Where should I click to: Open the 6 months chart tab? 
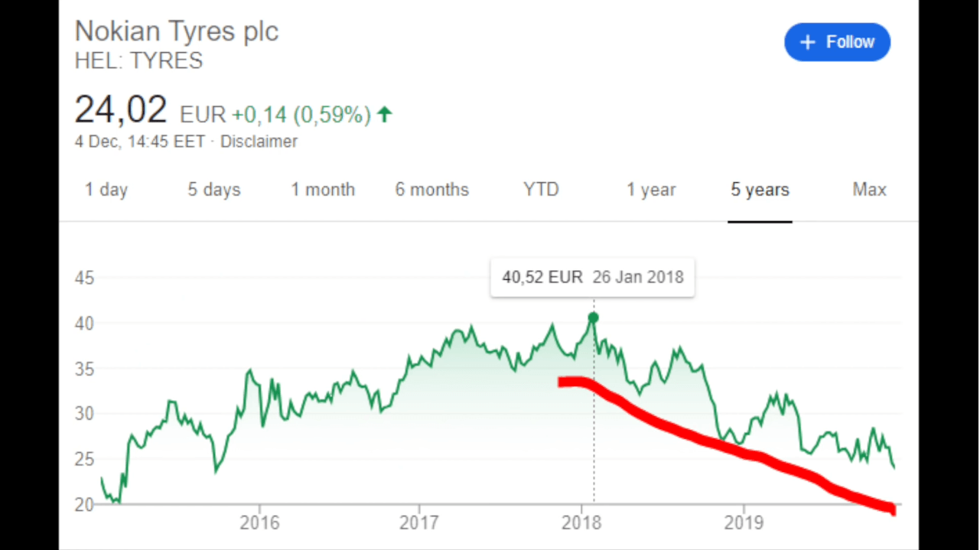[x=432, y=190]
